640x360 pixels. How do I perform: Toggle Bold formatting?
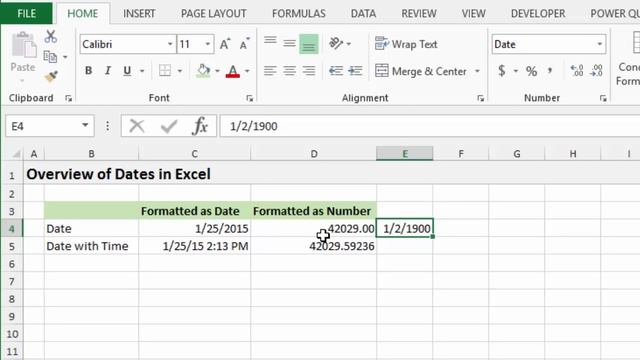pyautogui.click(x=89, y=71)
